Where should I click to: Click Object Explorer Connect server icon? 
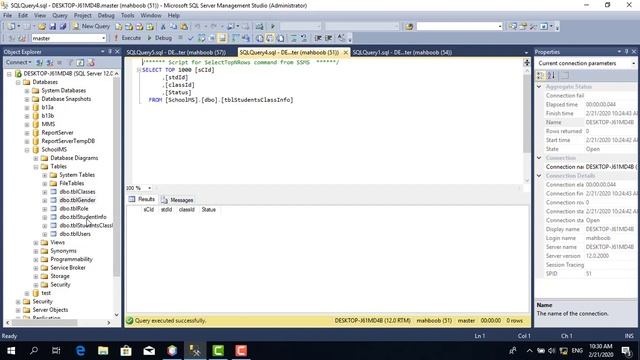40,62
